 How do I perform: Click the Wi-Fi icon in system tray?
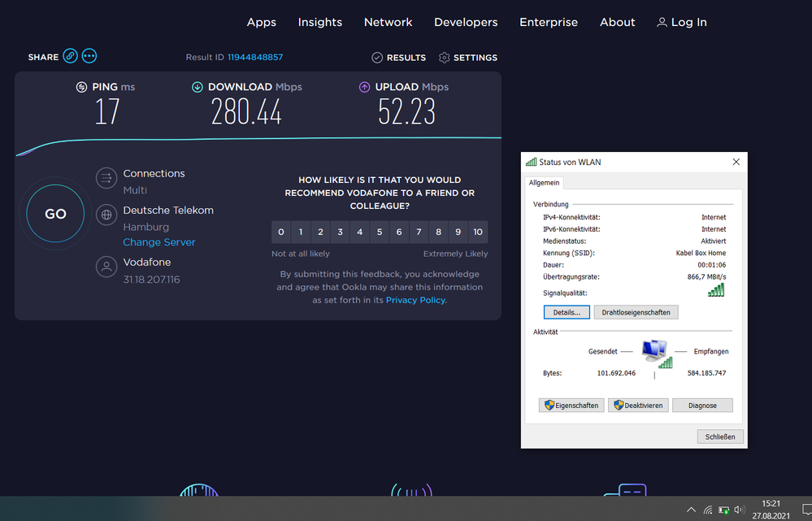[708, 510]
